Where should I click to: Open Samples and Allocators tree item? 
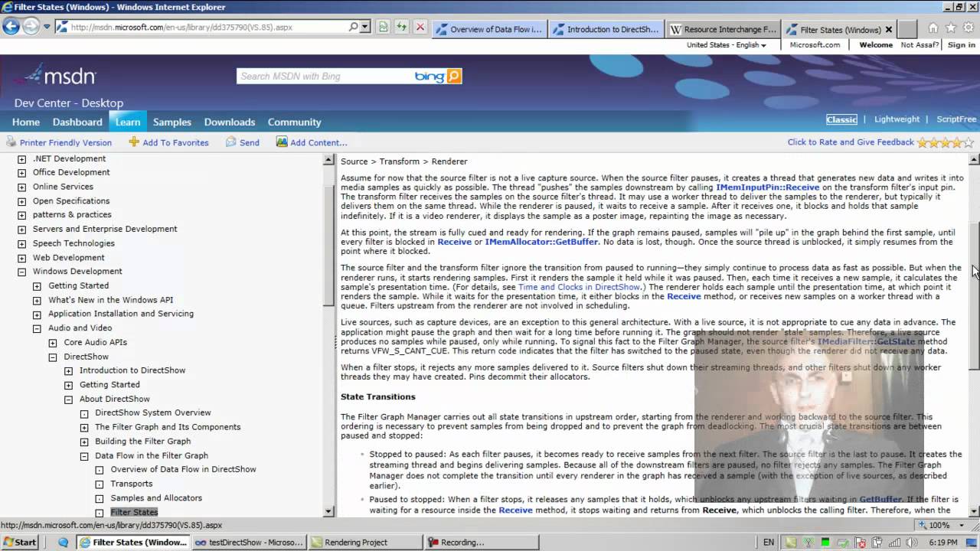[x=156, y=498]
